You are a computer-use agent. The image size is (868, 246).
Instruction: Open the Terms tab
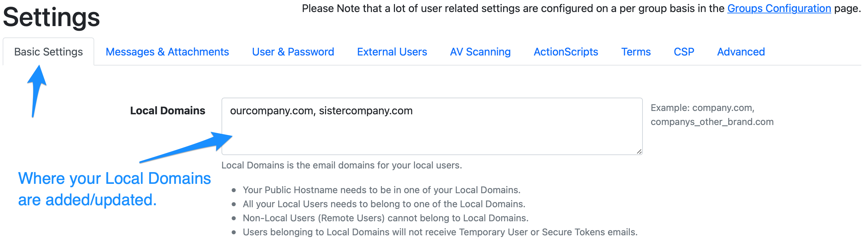pos(636,52)
